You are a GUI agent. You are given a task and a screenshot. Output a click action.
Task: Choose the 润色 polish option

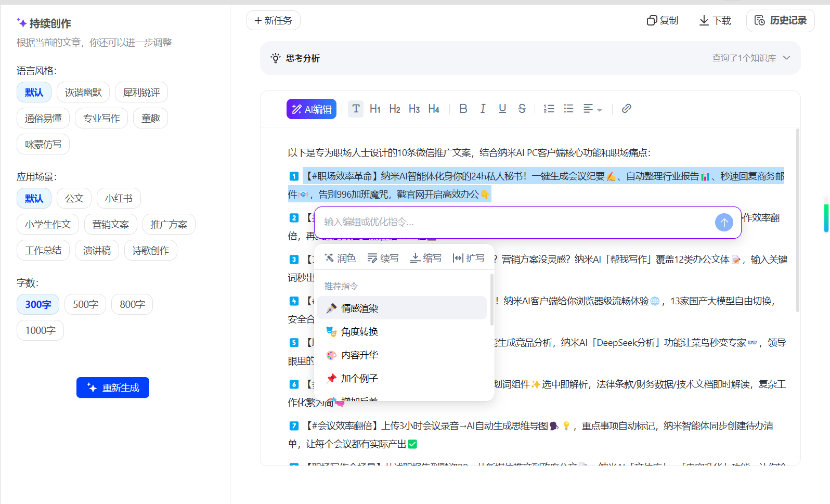point(340,259)
